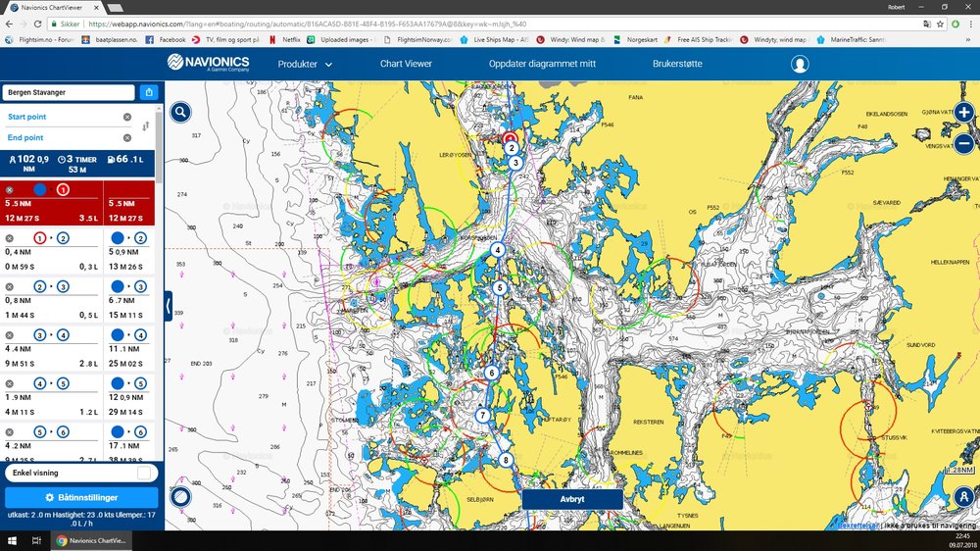This screenshot has height=551, width=980.
Task: Delete the first route leg in red row
Action: (x=10, y=190)
